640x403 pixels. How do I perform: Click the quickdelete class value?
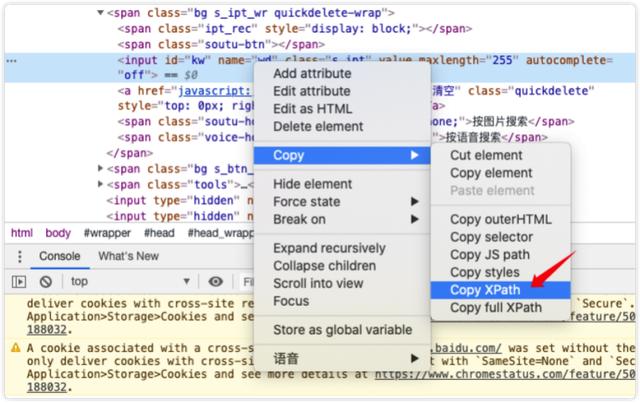coord(551,91)
